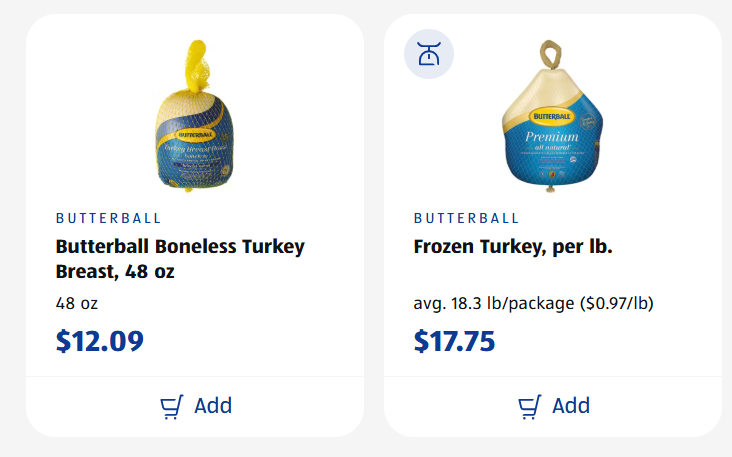Click the weight scale icon on Frozen Turkey card

(429, 54)
